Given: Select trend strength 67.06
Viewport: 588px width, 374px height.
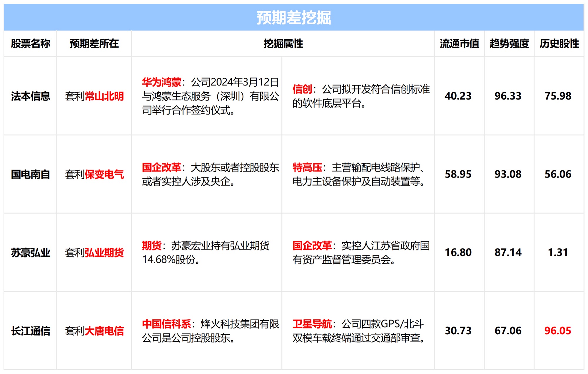Looking at the screenshot, I should [508, 331].
